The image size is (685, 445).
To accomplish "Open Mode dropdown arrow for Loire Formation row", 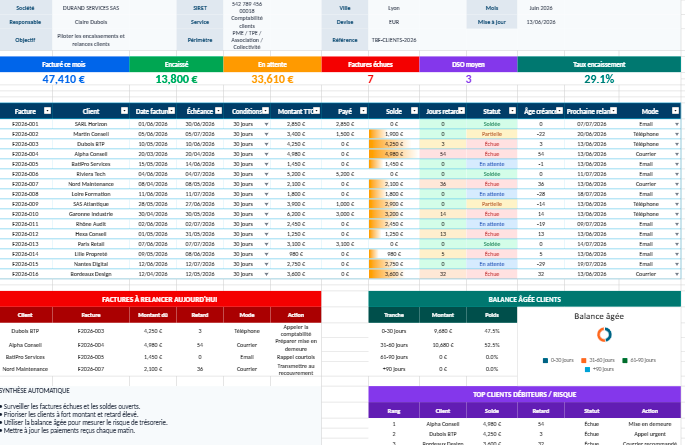I will [x=677, y=194].
